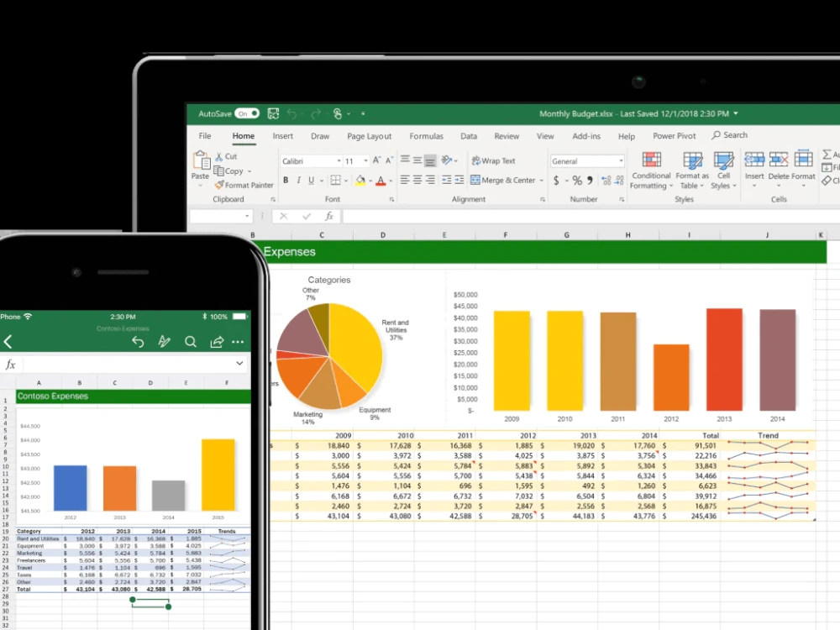The height and width of the screenshot is (630, 840).
Task: Click Merge & Center
Action: 503,180
